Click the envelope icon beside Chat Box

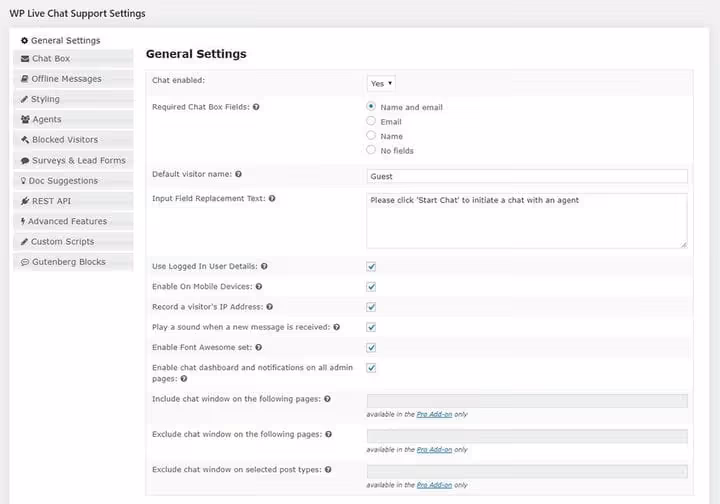tap(25, 59)
